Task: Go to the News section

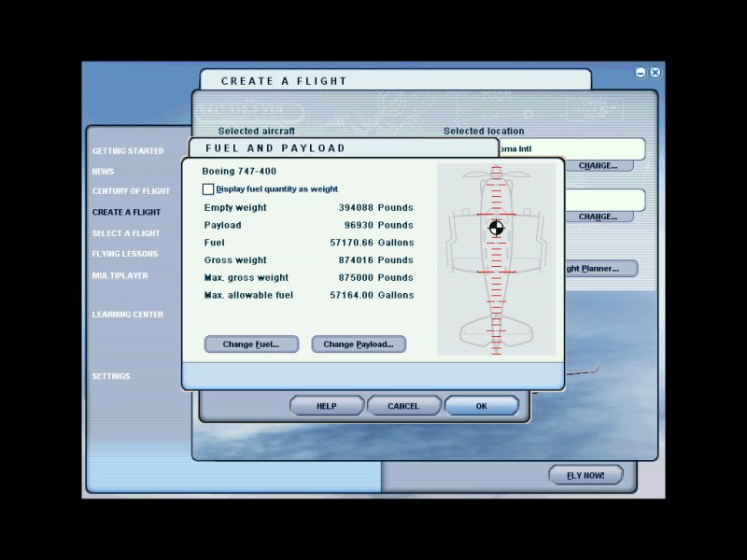Action: (104, 172)
